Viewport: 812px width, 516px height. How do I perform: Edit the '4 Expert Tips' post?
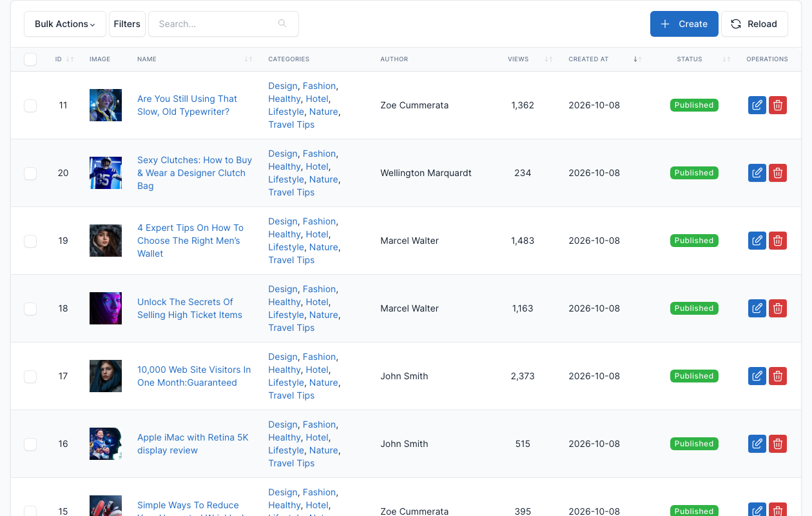pyautogui.click(x=757, y=241)
